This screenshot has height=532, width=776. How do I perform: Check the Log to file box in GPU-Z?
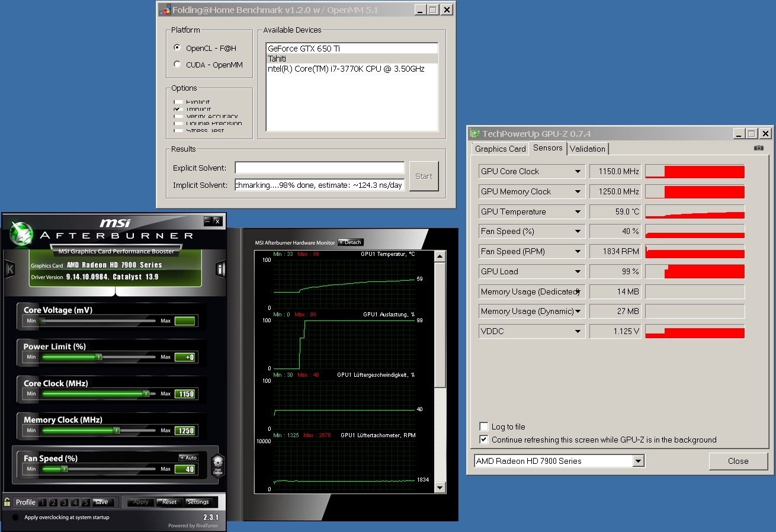(484, 427)
